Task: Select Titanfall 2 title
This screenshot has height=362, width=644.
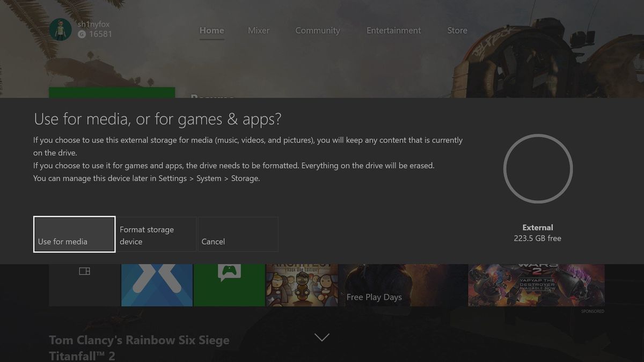Action: [82, 356]
